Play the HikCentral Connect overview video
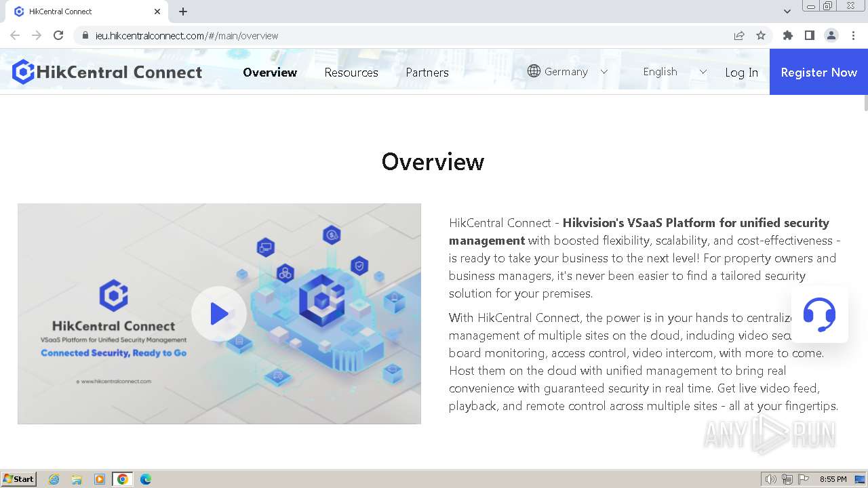 click(x=219, y=314)
